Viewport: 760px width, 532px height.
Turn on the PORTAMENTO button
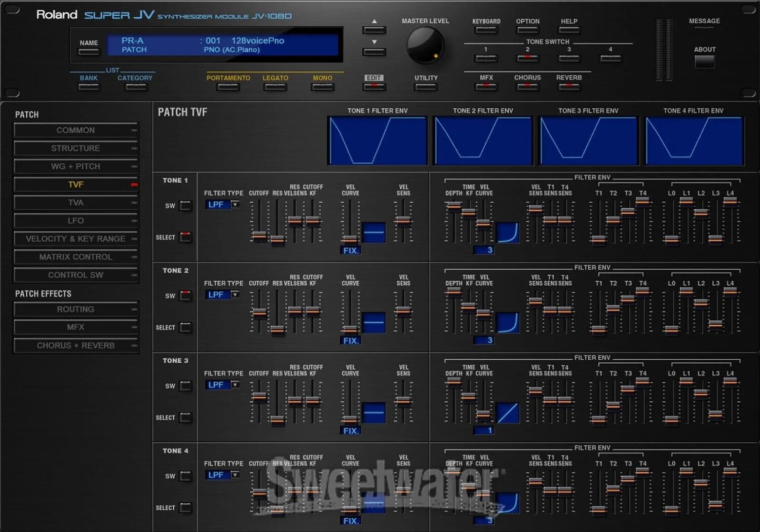[228, 87]
